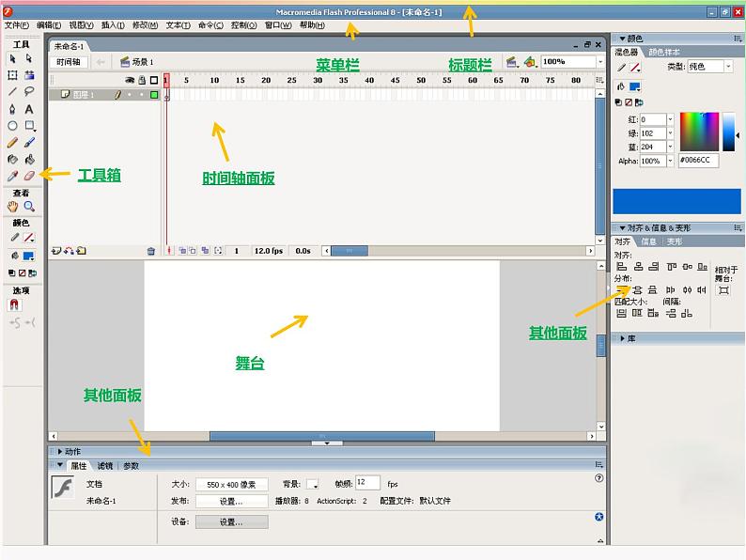Image resolution: width=746 pixels, height=560 pixels.
Task: Select the Brush tool
Action: [29, 142]
